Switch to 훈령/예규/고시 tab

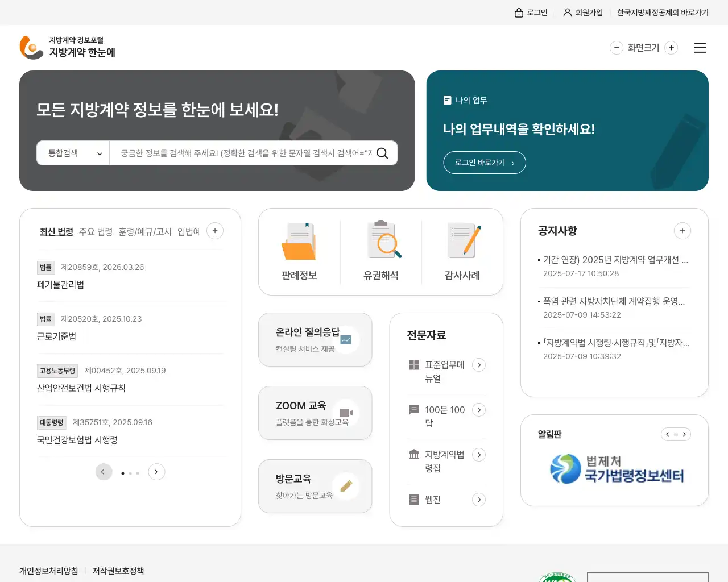click(x=145, y=232)
